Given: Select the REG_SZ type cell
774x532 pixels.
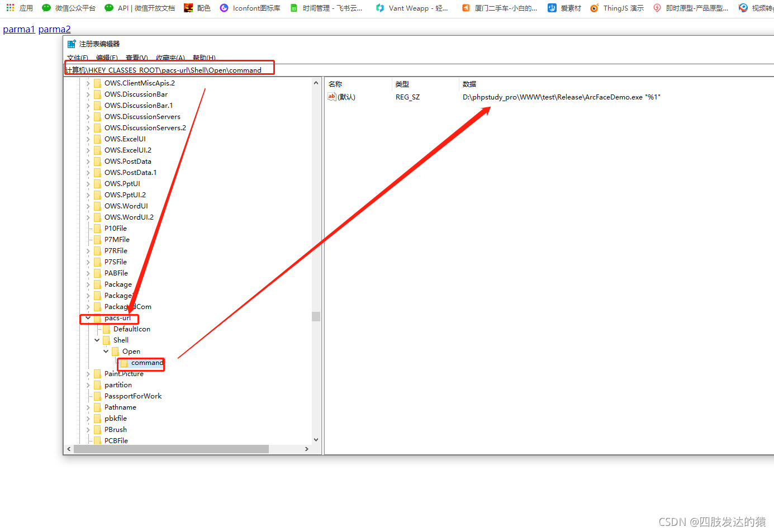Looking at the screenshot, I should tap(408, 97).
